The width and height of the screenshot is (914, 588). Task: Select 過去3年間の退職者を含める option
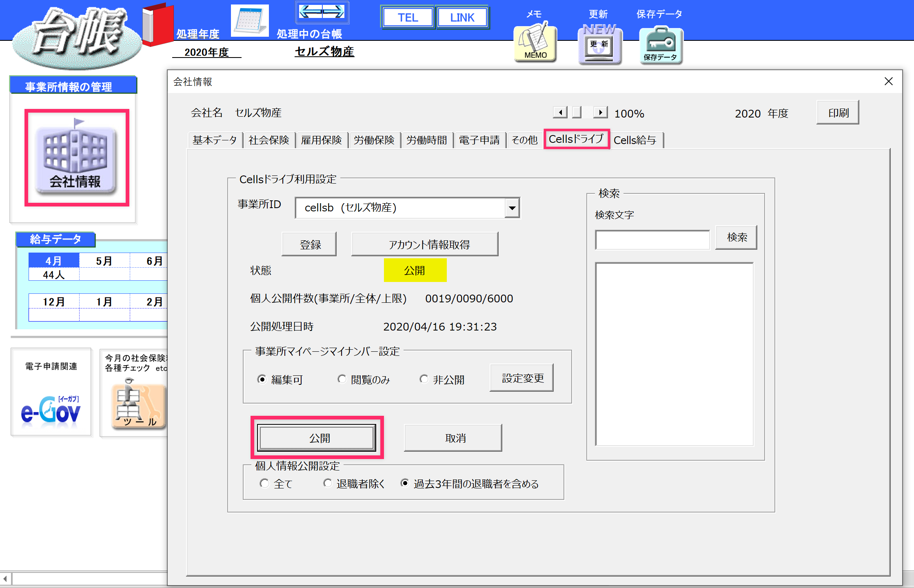click(470, 484)
